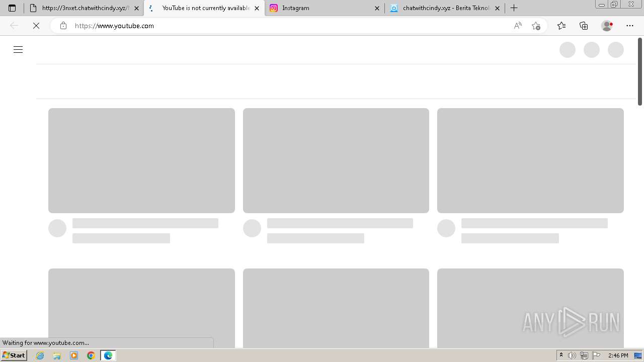Viewport: 644px width, 362px height.
Task: Open the Collections panel
Action: [x=584, y=26]
